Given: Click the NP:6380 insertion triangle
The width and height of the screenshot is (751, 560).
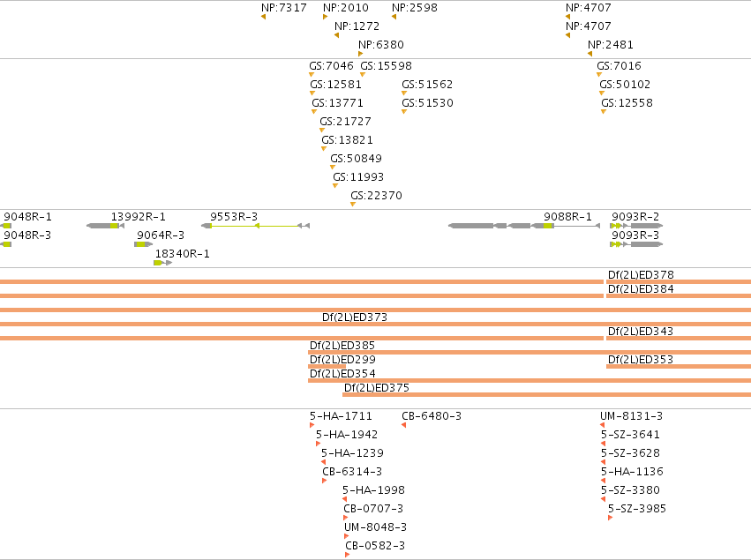Looking at the screenshot, I should (361, 54).
